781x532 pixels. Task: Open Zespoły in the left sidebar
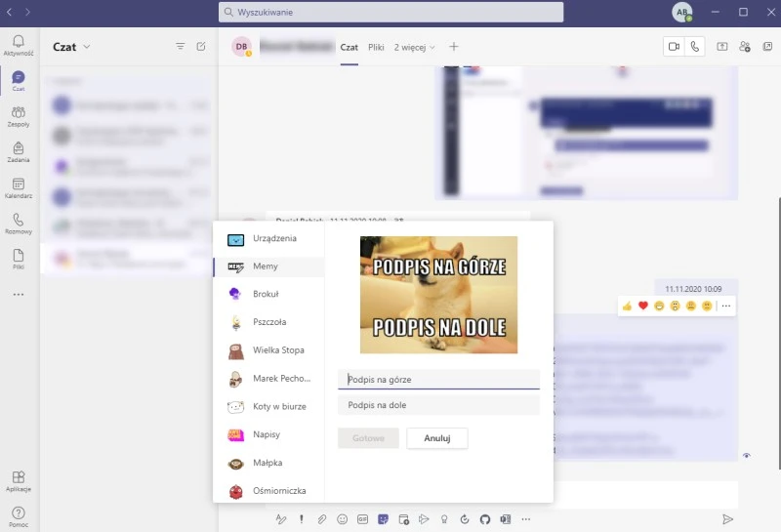(19, 117)
